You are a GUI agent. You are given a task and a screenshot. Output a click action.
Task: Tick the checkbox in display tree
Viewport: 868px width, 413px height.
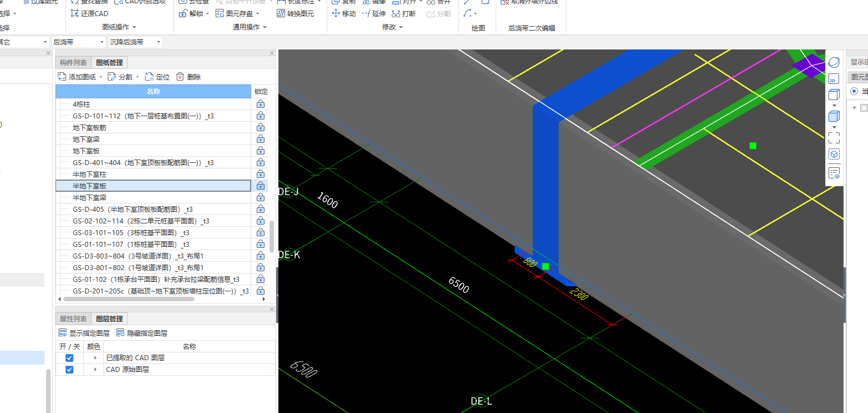[x=864, y=108]
